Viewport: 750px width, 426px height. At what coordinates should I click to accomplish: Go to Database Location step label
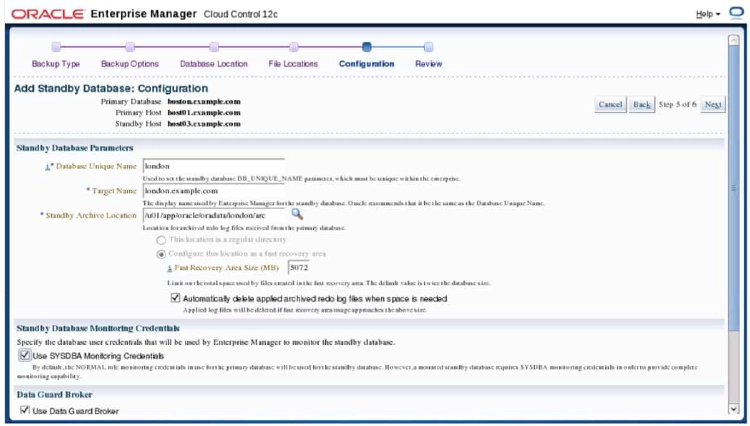point(214,64)
